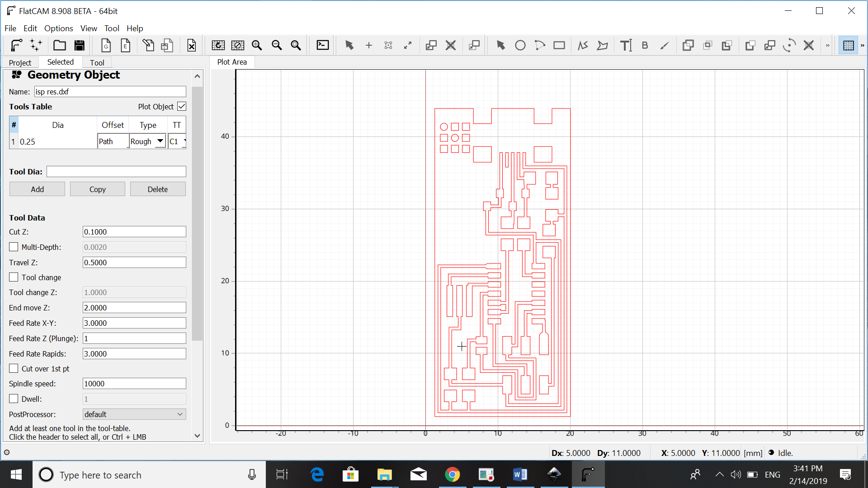Viewport: 868px width, 488px height.
Task: Click the Save Project floppy icon
Action: coord(80,45)
